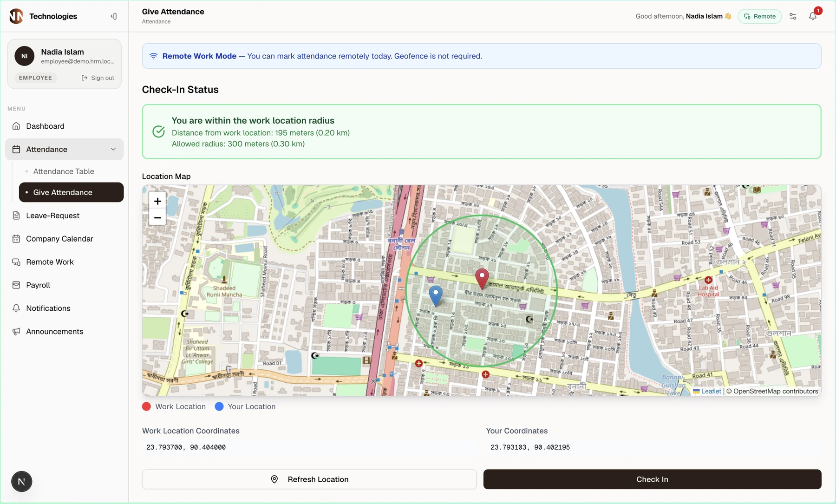Open the Payroll page
Image resolution: width=836 pixels, height=504 pixels.
pos(65,285)
